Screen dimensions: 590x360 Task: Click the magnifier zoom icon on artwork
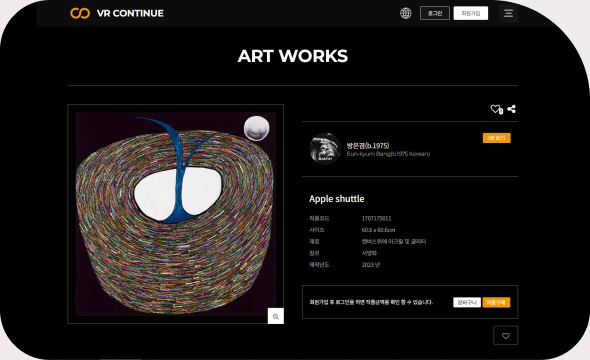tap(276, 316)
